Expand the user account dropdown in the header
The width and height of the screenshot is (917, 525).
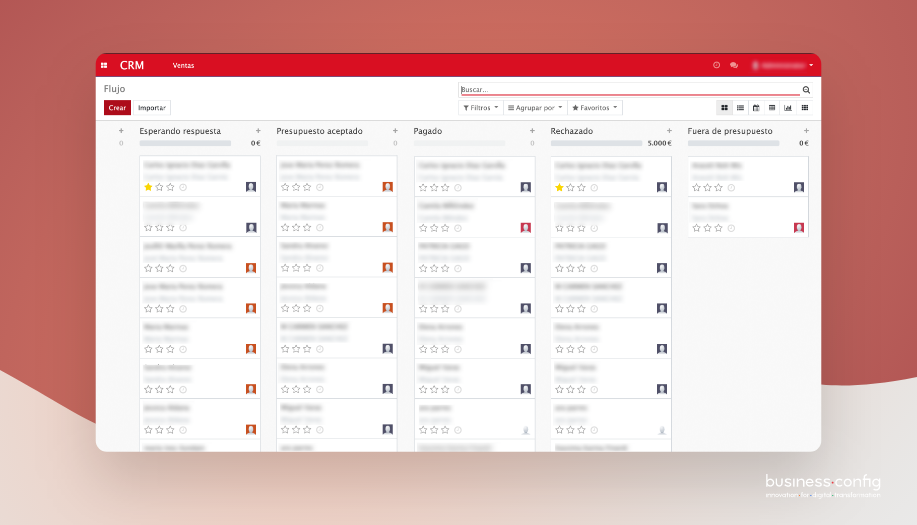click(x=782, y=65)
